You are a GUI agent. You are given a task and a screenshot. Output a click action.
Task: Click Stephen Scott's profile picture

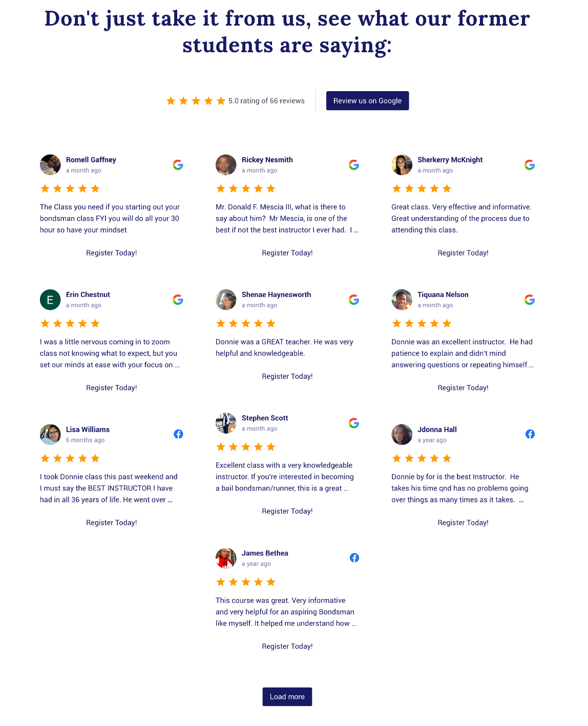[226, 423]
